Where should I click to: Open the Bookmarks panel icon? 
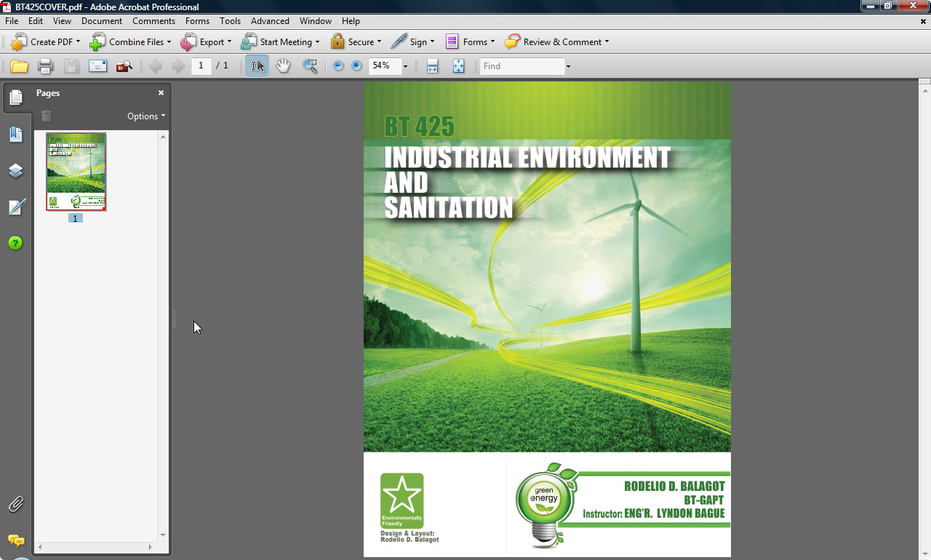tap(16, 135)
